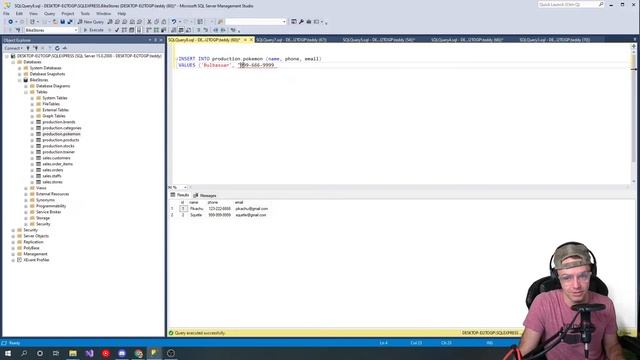Viewport: 640px width, 360px height.
Task: Select the production.products table
Action: [60, 140]
